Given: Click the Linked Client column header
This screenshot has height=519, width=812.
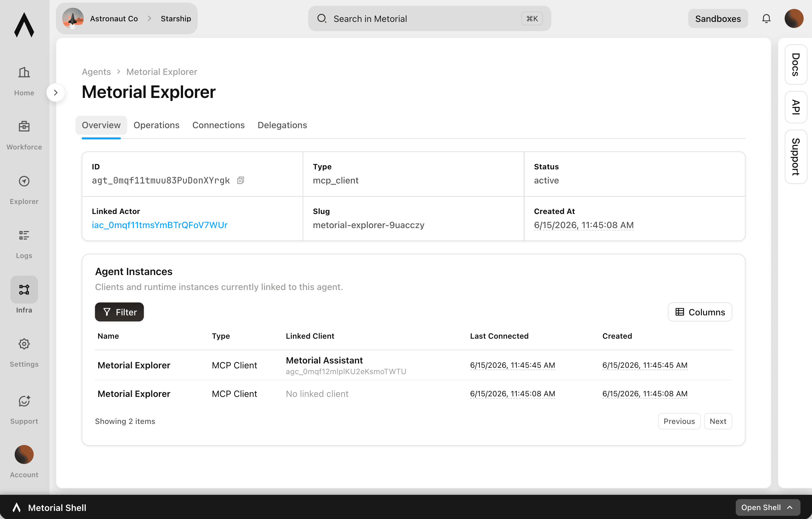Looking at the screenshot, I should pos(310,336).
